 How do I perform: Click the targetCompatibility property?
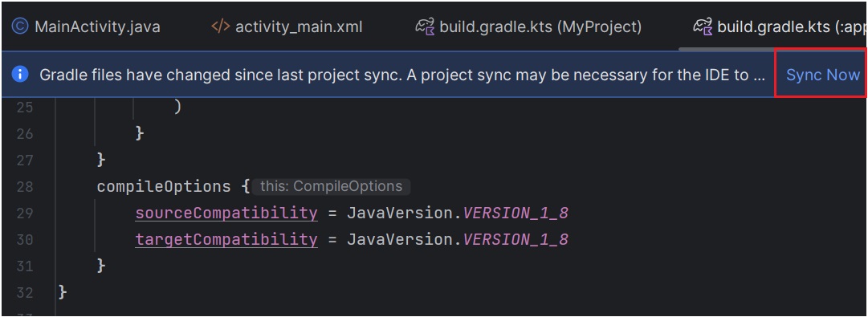226,239
